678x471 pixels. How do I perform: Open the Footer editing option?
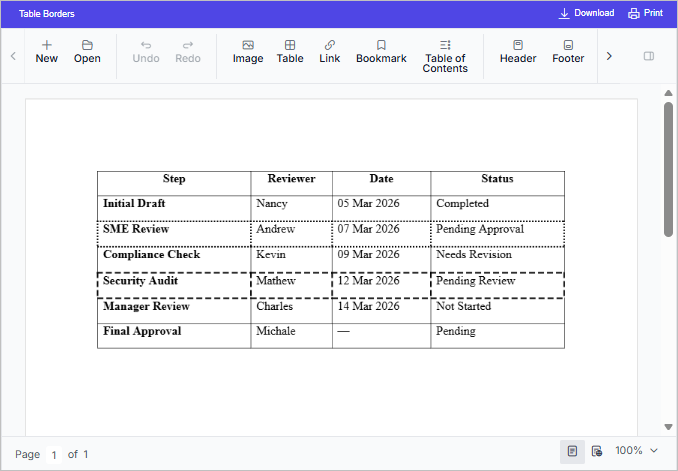point(568,52)
